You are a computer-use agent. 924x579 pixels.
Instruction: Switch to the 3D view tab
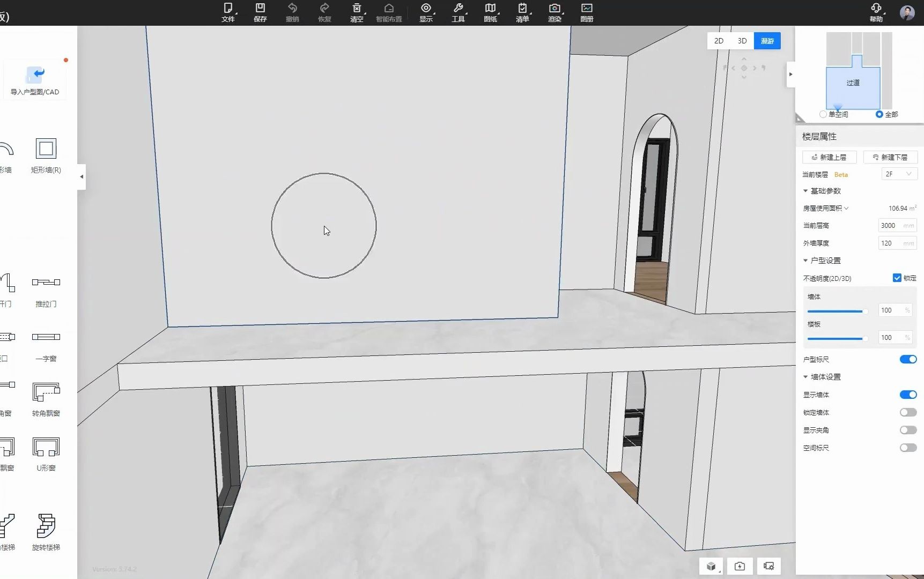pos(742,40)
